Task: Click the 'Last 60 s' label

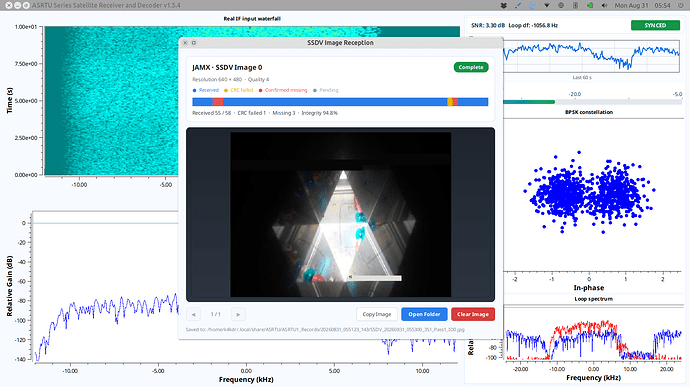Action: [x=582, y=77]
